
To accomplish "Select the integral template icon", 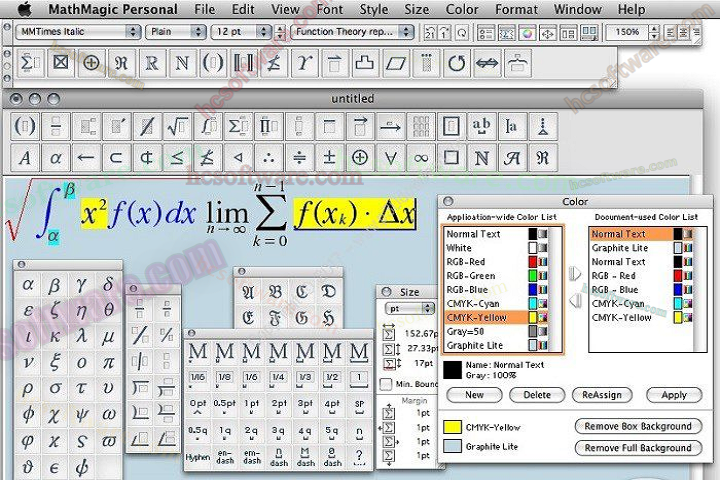I will pos(208,126).
